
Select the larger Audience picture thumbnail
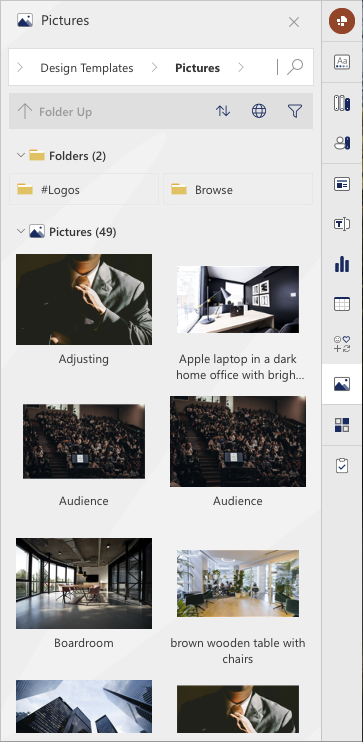(238, 442)
